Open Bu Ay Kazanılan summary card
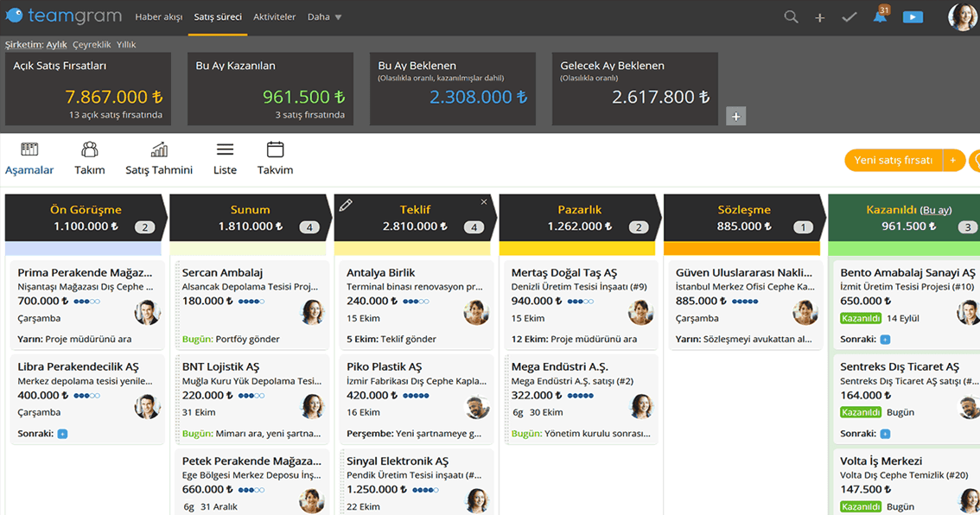 (x=270, y=89)
